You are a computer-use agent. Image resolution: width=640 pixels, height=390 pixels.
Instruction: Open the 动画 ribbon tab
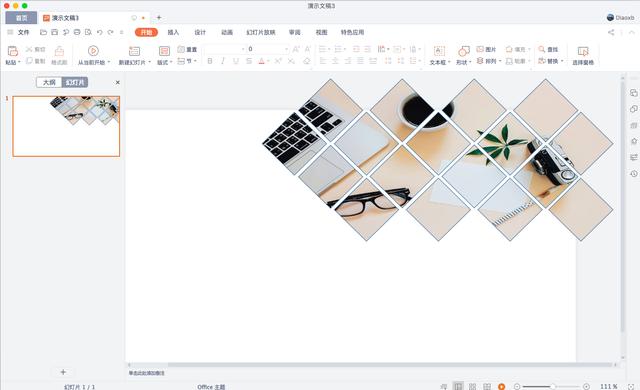[x=227, y=32]
